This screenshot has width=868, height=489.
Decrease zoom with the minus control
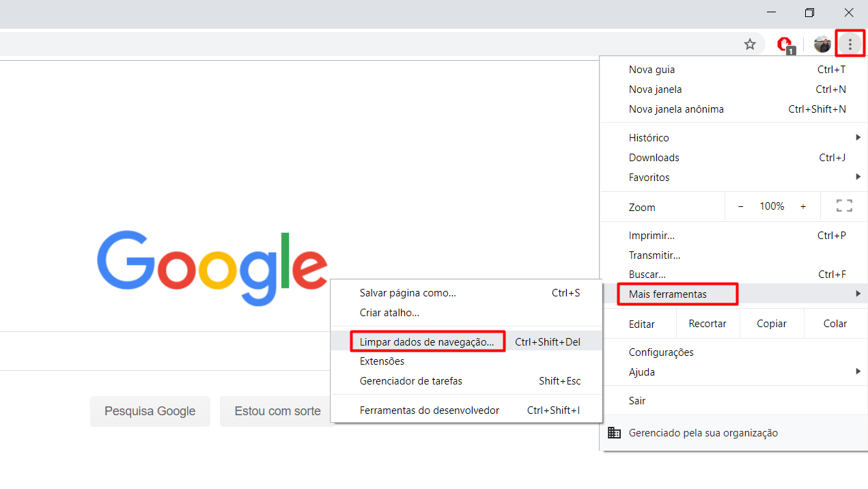pyautogui.click(x=740, y=206)
